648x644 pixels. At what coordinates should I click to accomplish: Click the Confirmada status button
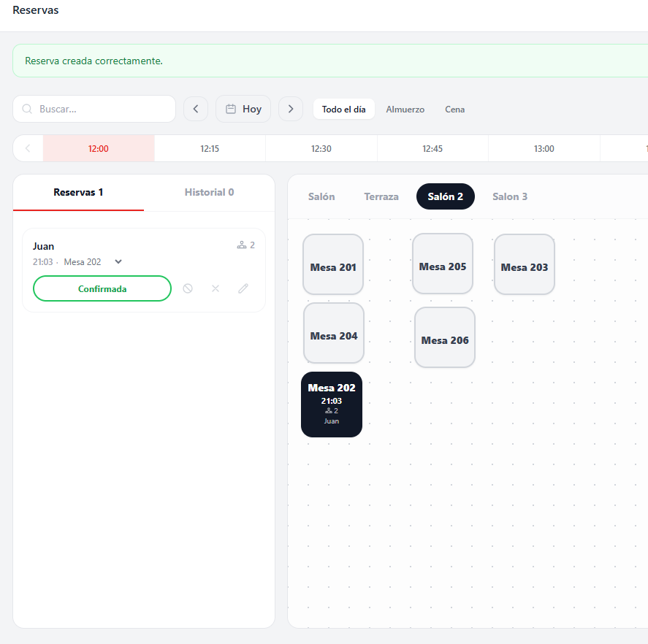click(x=102, y=288)
